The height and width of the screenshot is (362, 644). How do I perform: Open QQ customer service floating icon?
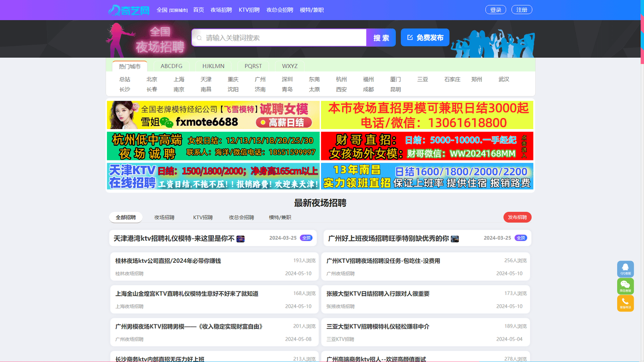point(625,269)
